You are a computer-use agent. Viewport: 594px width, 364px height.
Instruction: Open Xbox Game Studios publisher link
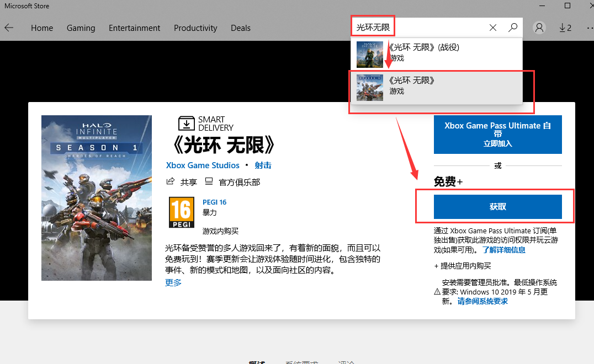click(x=203, y=165)
